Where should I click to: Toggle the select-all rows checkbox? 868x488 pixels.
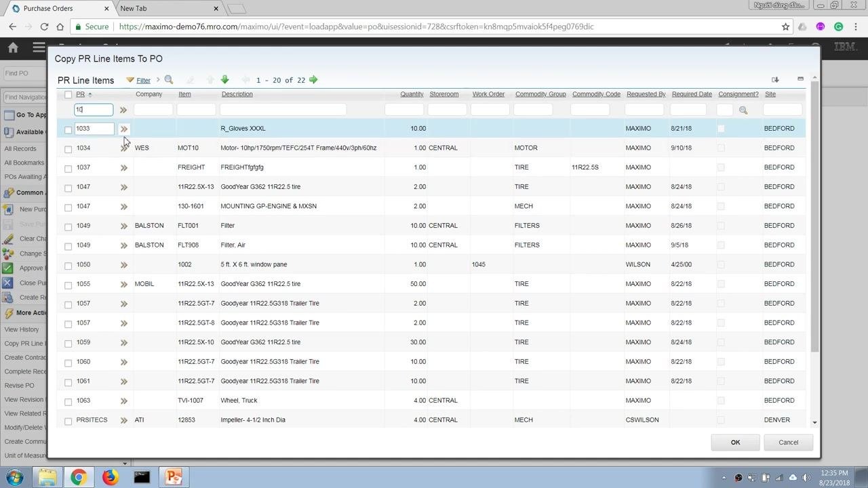pyautogui.click(x=68, y=95)
